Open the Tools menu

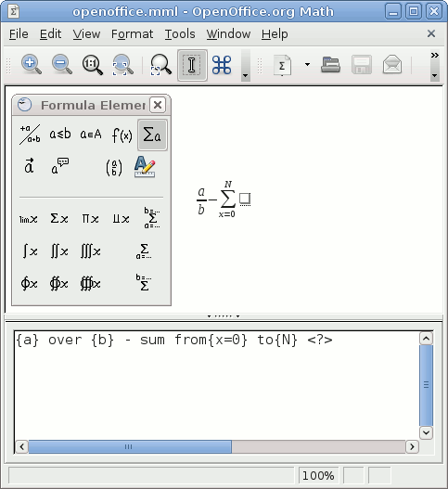click(180, 33)
